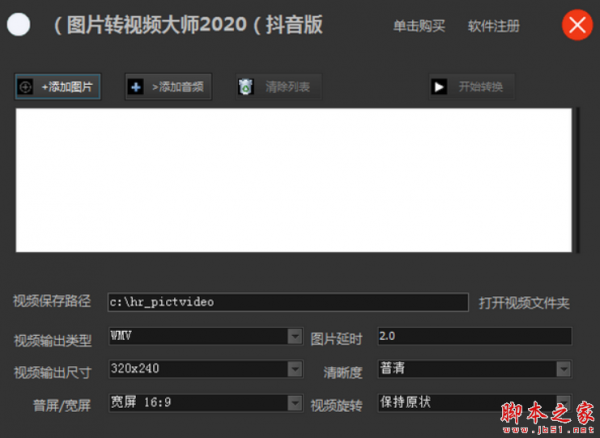Click the 图片延时 2.0 input field

[474, 336]
